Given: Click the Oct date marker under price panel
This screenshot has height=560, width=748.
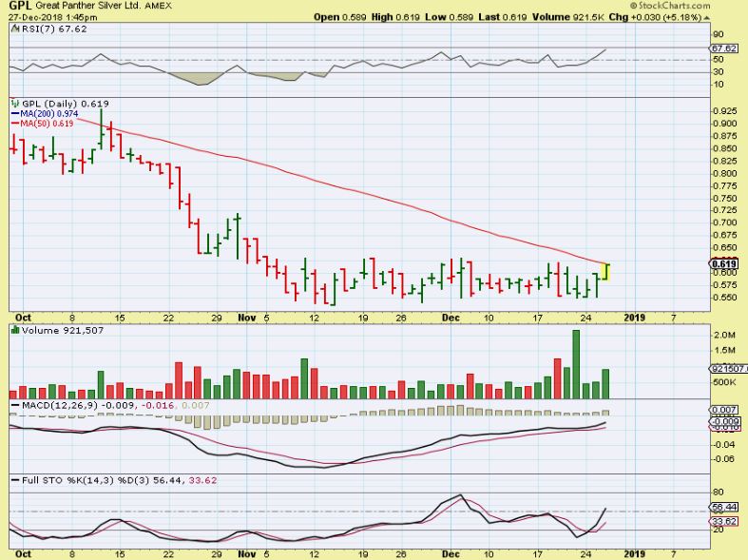Looking at the screenshot, I should tap(23, 318).
